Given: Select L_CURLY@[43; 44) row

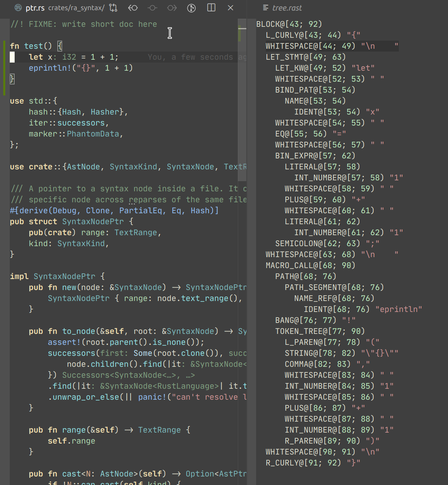Looking at the screenshot, I should click(x=313, y=35).
